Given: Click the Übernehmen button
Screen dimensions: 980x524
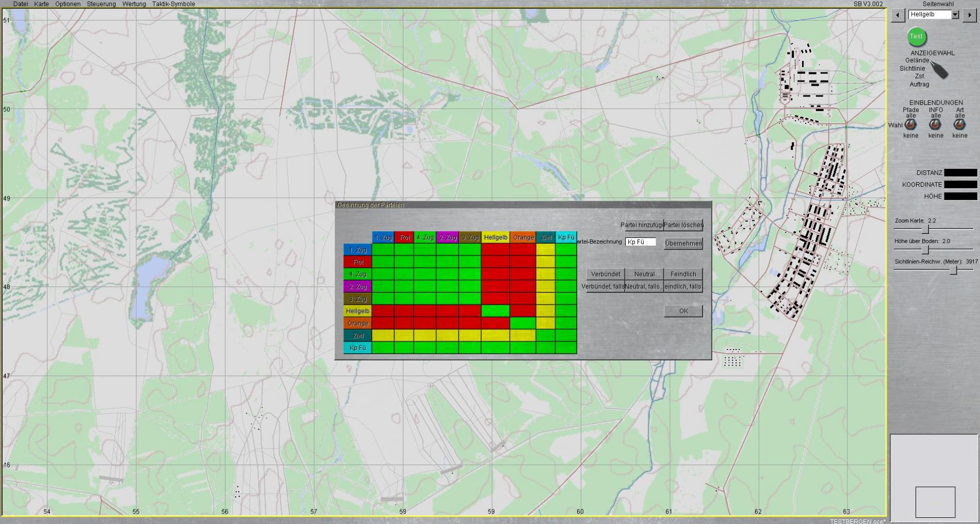Looking at the screenshot, I should click(683, 243).
